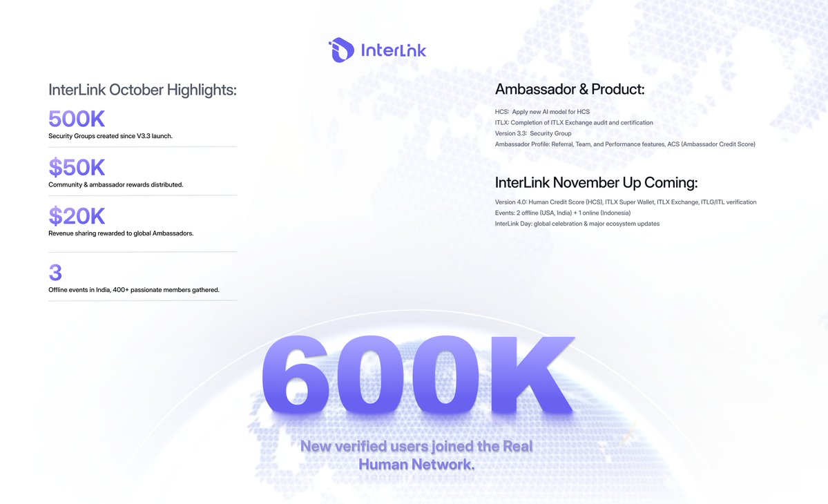Viewport: 828px width, 504px height.
Task: Click 'InterLink Day: global celebration' line
Action: (577, 224)
